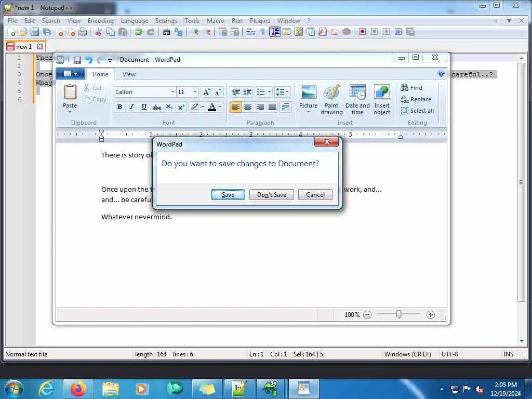The image size is (532, 399).
Task: Expand Picture options arrow
Action: [x=308, y=112]
